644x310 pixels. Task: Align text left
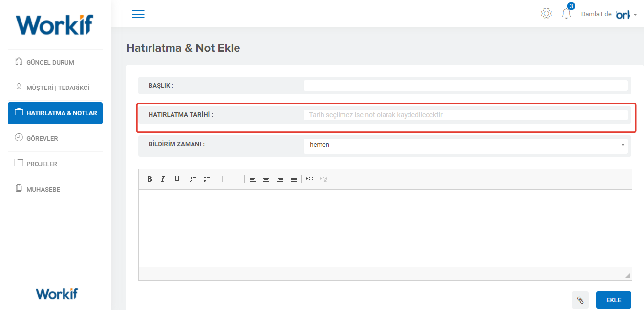pos(253,179)
